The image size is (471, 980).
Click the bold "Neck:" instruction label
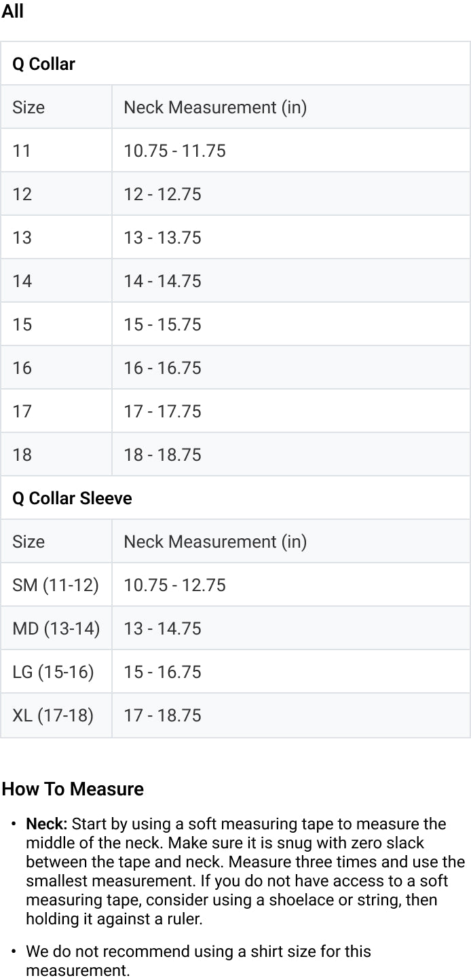46,824
